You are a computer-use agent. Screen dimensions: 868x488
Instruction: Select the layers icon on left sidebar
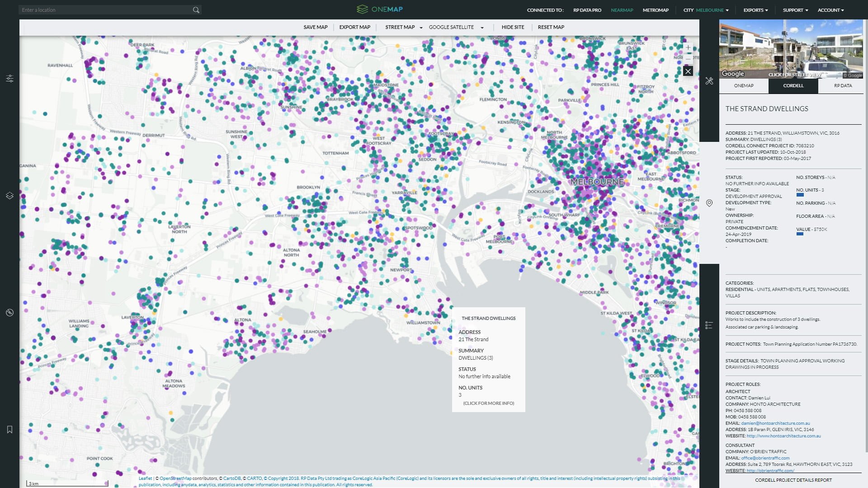pyautogui.click(x=9, y=196)
